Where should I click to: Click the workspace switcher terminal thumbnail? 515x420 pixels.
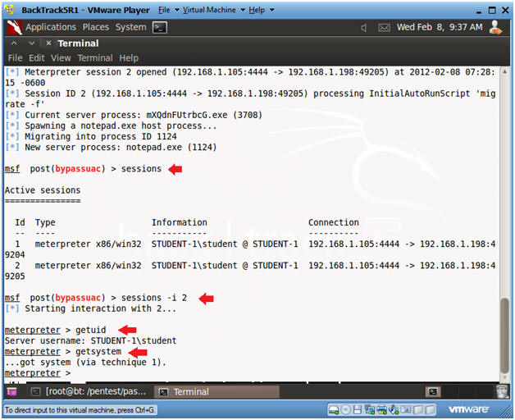tap(432, 391)
